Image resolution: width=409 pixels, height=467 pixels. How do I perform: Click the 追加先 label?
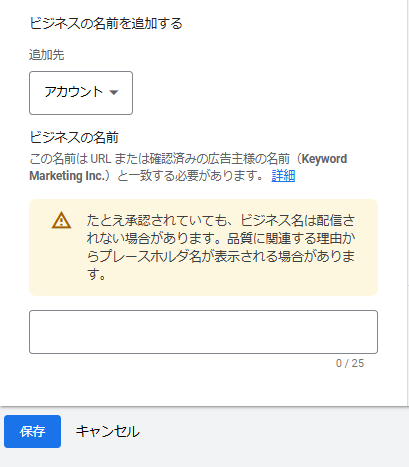click(x=46, y=55)
